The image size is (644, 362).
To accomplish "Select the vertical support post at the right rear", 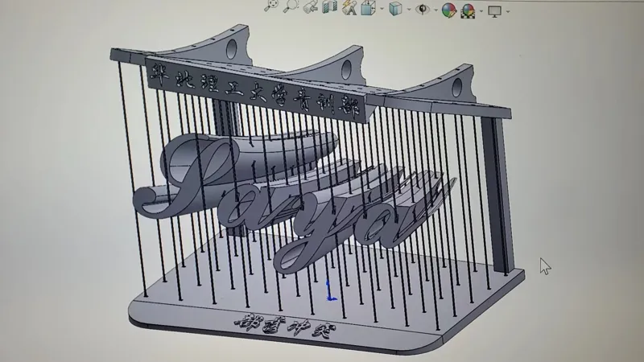I will 499,196.
